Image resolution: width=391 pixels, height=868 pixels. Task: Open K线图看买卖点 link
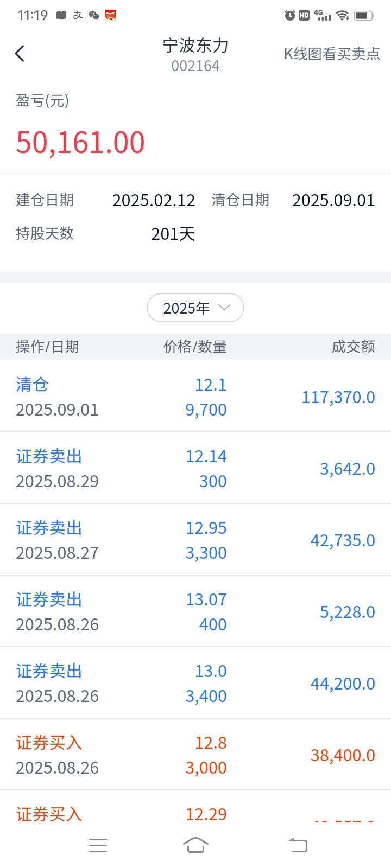(332, 54)
